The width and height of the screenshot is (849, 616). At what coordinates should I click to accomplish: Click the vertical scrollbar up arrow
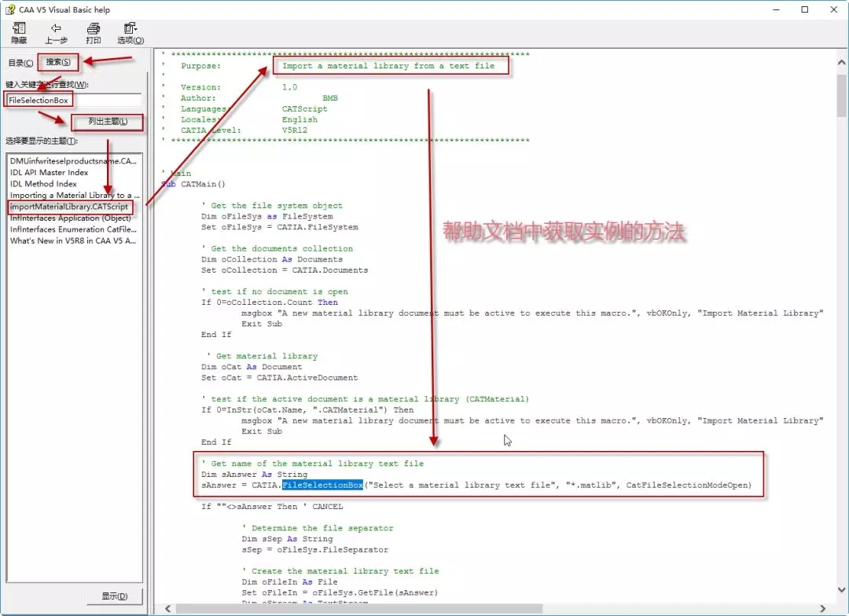(841, 62)
